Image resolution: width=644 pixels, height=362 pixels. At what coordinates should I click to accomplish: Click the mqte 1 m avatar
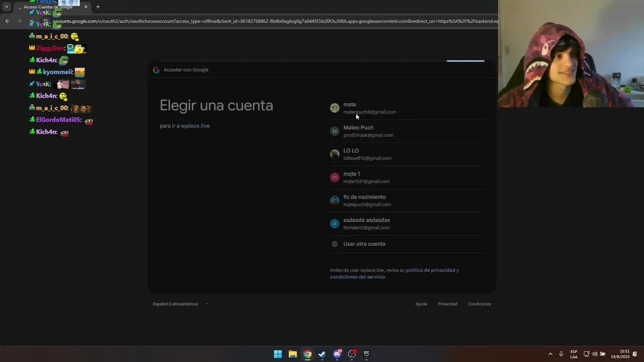335,177
